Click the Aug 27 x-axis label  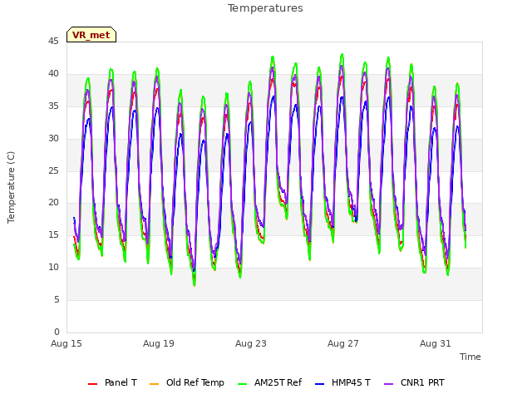(343, 343)
